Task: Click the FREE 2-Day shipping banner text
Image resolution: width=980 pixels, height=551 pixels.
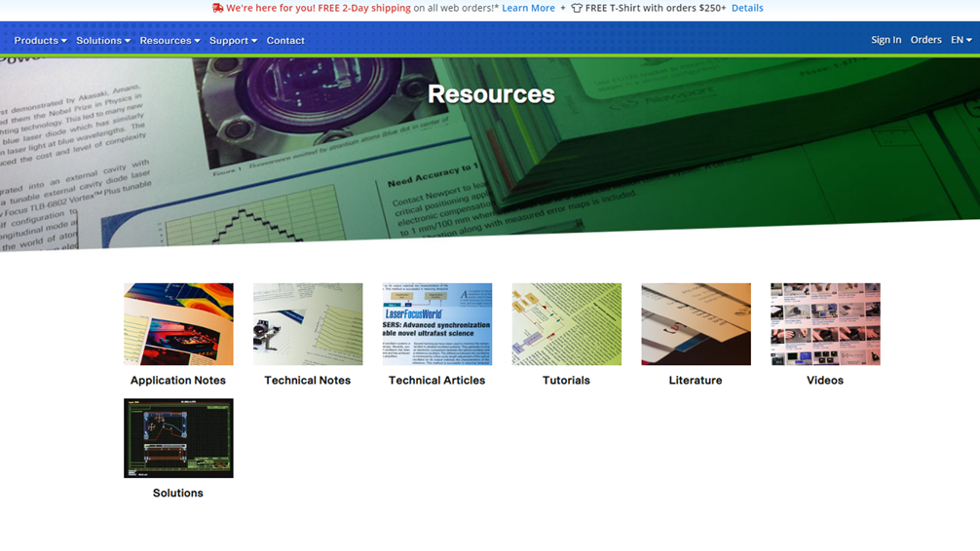Action: (x=363, y=8)
